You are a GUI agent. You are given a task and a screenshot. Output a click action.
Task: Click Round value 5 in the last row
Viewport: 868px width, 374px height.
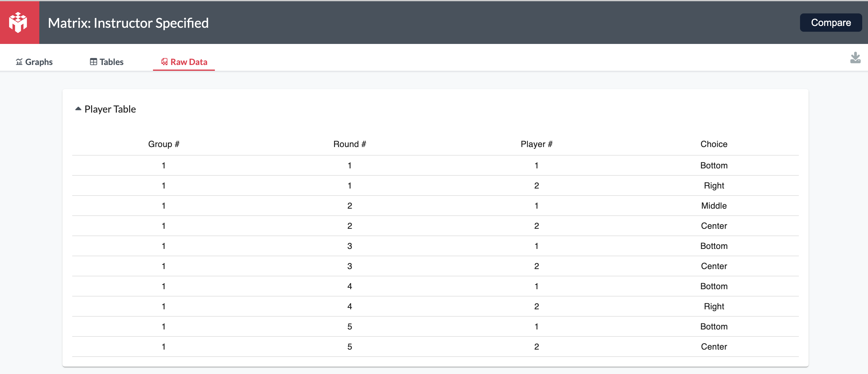coord(350,347)
